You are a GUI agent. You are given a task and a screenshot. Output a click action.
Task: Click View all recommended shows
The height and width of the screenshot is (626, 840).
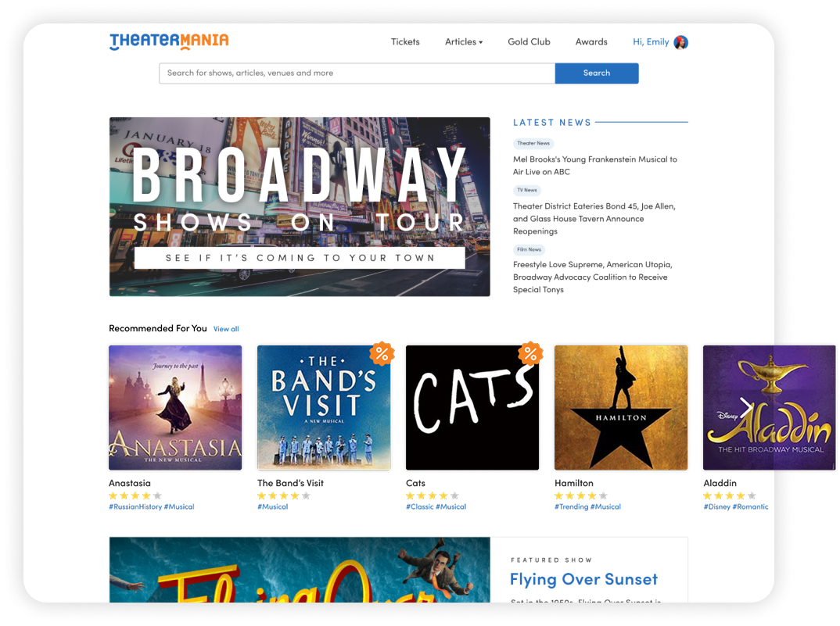[226, 329]
